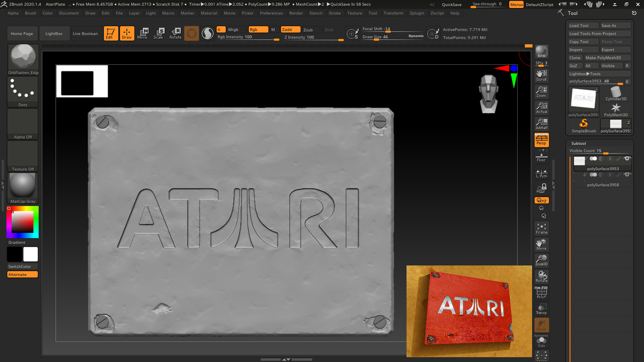Open the Brush menu
The width and height of the screenshot is (644, 362).
30,13
